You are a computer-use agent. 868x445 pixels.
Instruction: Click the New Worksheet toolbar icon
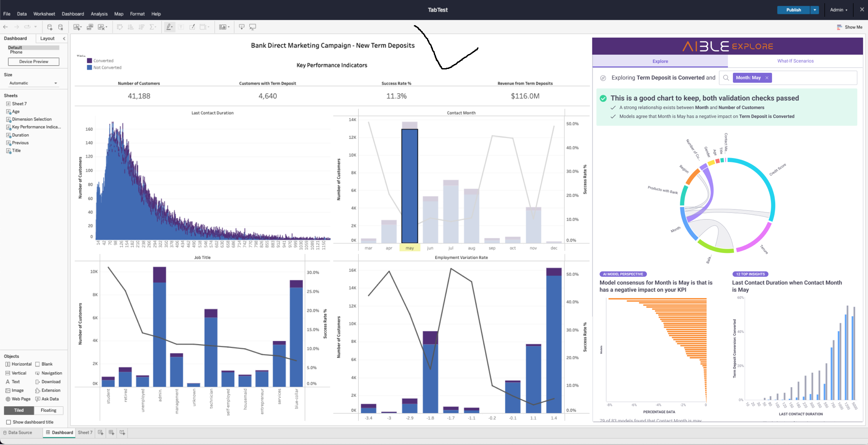[76, 27]
